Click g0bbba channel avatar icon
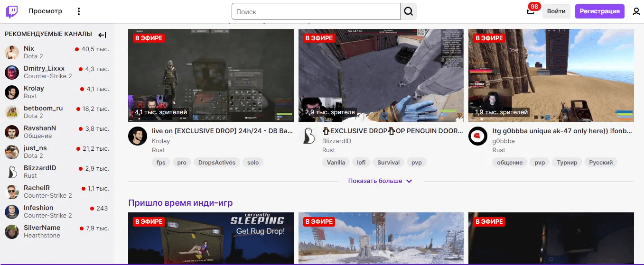This screenshot has width=644, height=265. click(477, 136)
